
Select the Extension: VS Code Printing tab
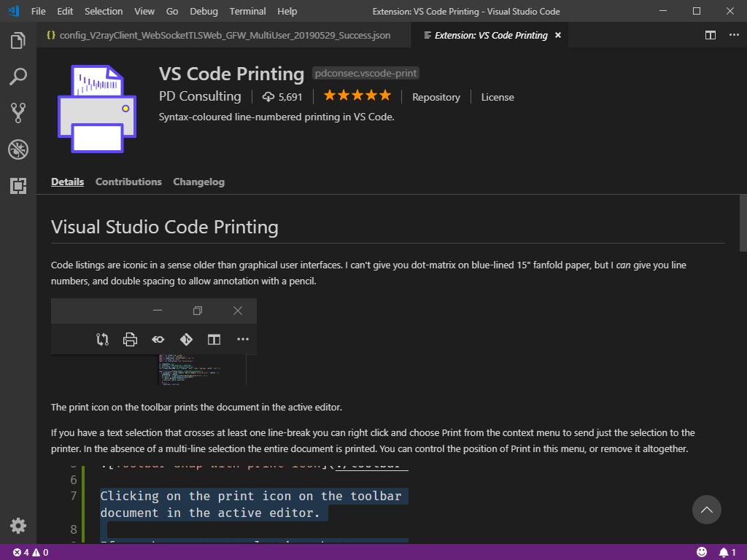491,35
